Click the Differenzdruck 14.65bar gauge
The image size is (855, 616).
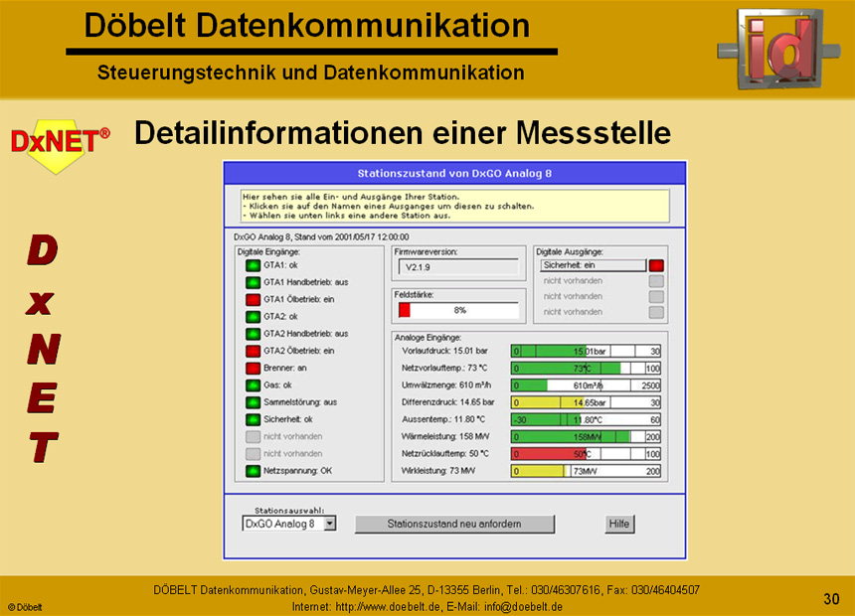pos(586,402)
